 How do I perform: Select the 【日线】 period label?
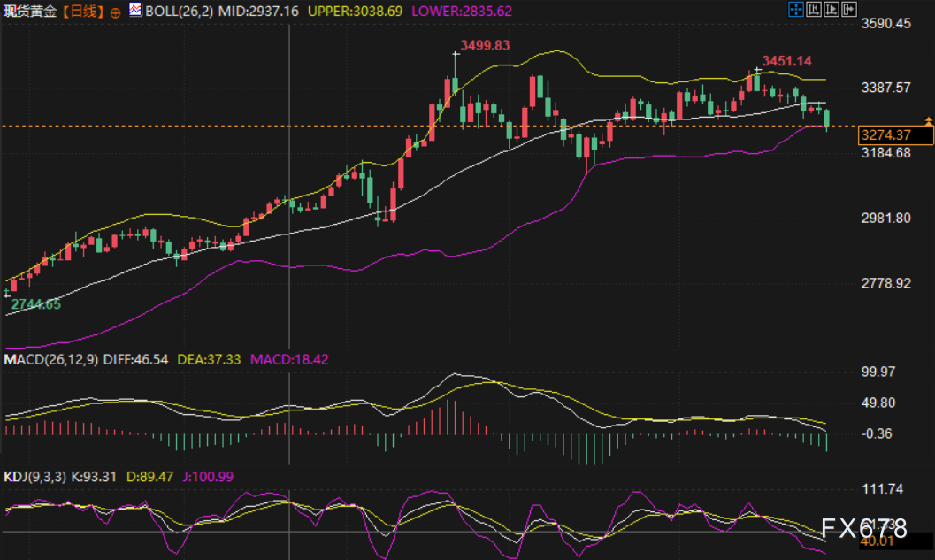click(83, 12)
